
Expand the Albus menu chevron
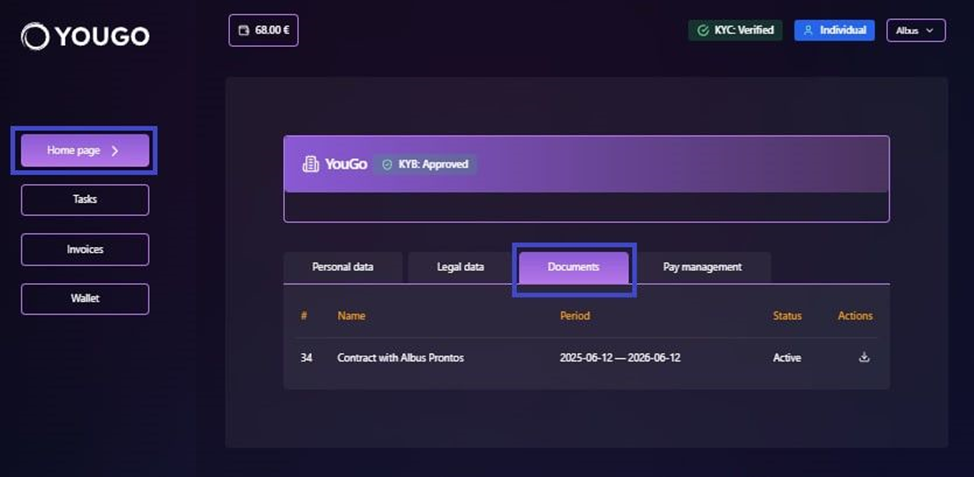click(x=930, y=30)
